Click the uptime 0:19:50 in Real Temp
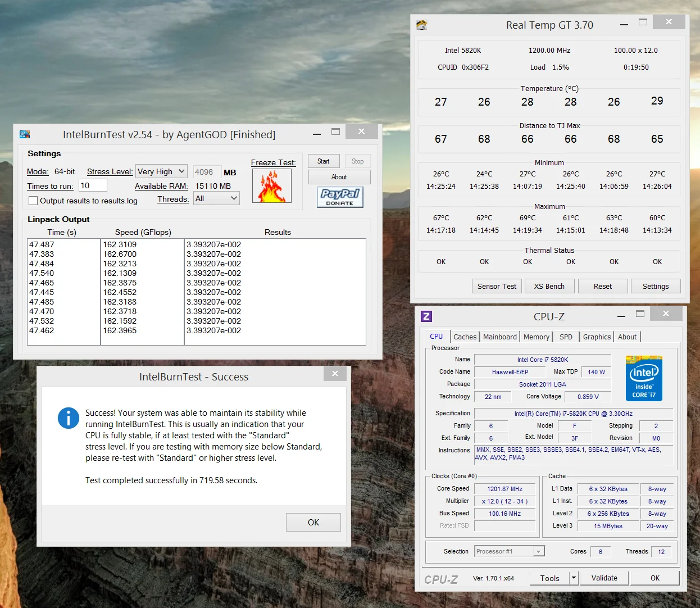 click(636, 67)
